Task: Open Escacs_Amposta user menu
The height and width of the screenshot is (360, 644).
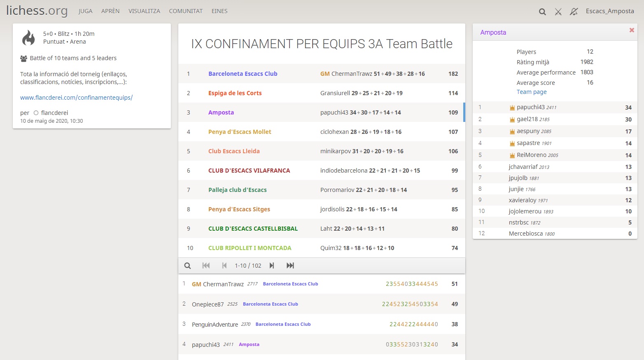Action: pos(610,11)
